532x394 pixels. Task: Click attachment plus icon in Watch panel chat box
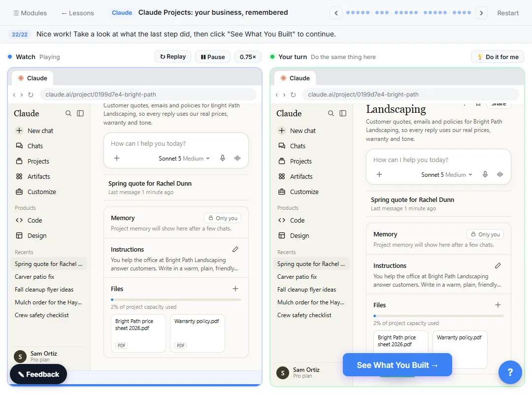tap(117, 158)
